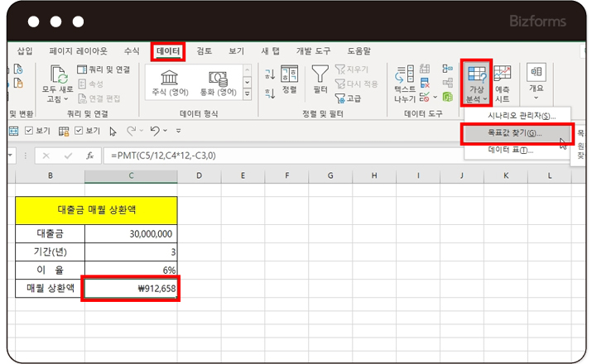The height and width of the screenshot is (364, 592).
Task: Click formula bar confirm checkmark icon
Action: pyautogui.click(x=68, y=156)
